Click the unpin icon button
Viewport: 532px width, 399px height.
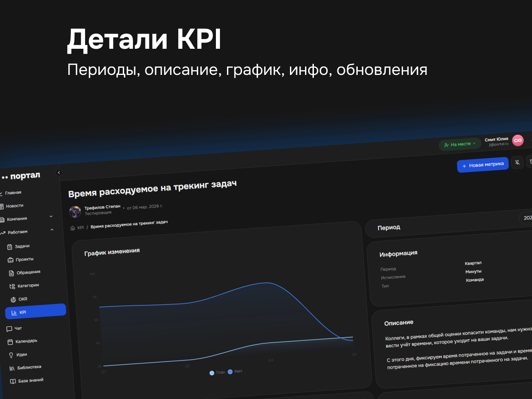(517, 163)
